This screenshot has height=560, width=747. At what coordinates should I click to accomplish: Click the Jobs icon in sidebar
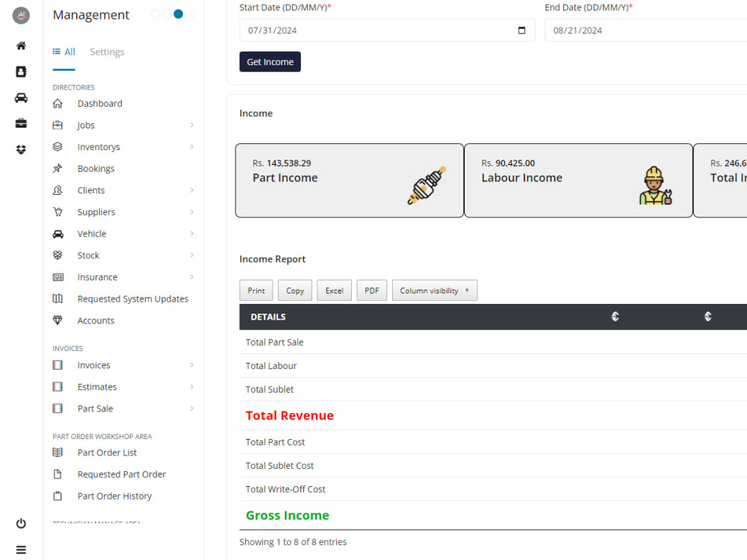click(x=58, y=125)
